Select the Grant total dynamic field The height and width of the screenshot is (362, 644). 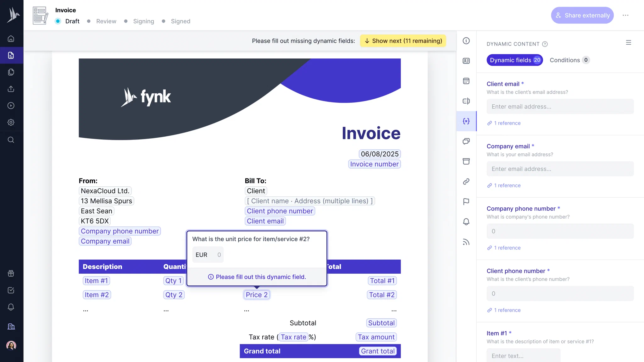point(378,351)
